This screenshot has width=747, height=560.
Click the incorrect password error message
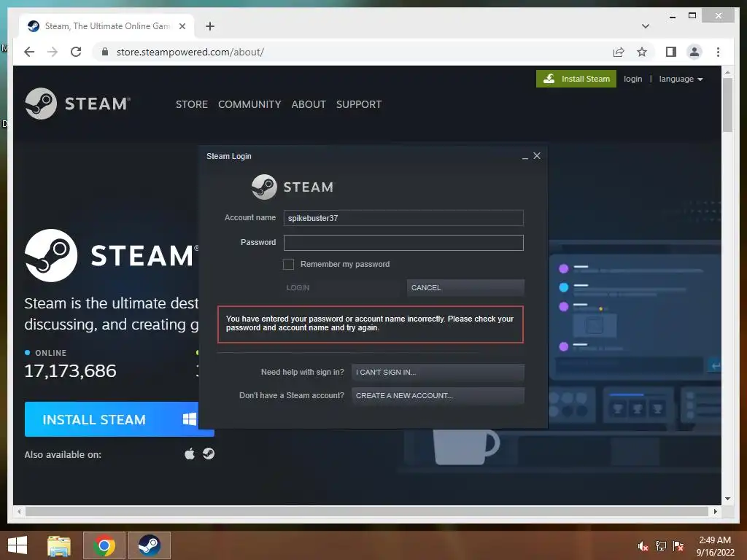(370, 324)
